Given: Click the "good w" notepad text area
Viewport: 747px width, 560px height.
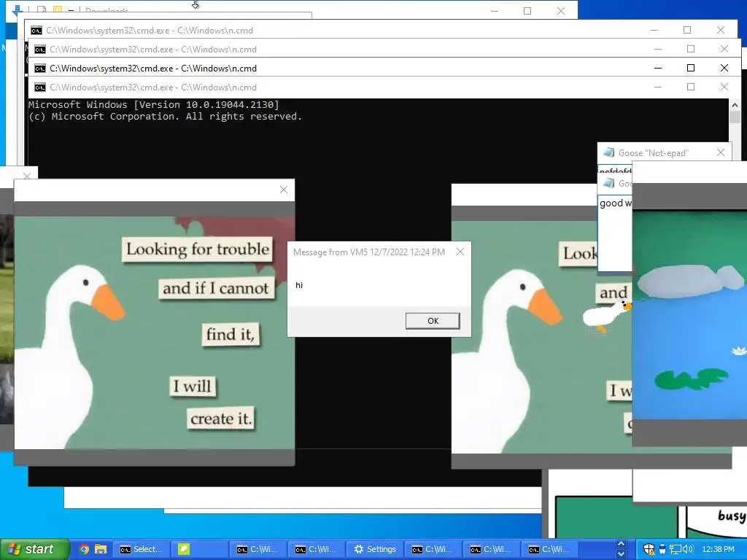Looking at the screenshot, I should point(615,233).
